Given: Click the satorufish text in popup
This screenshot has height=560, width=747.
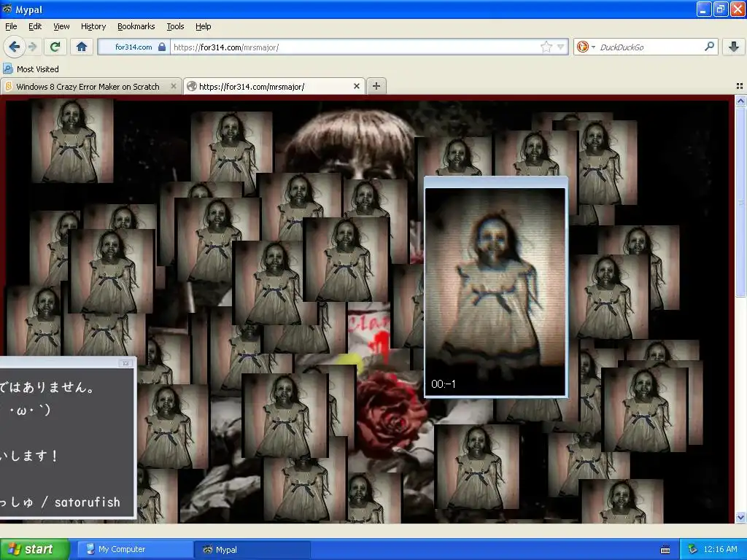Looking at the screenshot, I should (88, 502).
